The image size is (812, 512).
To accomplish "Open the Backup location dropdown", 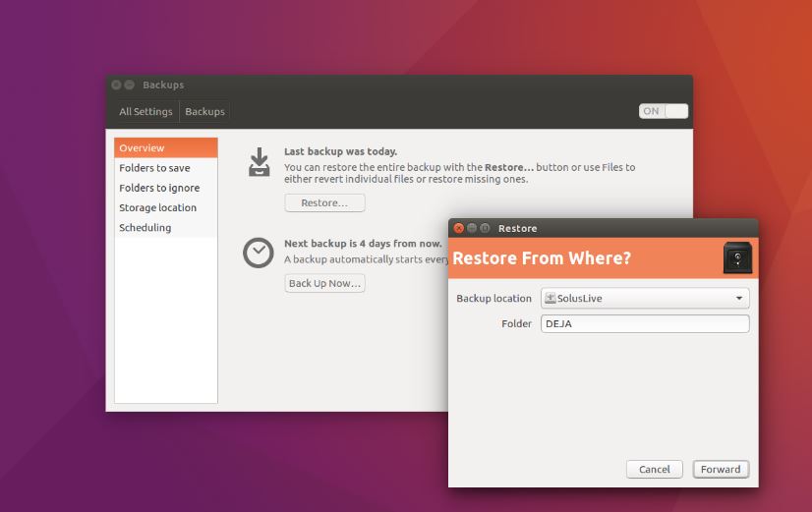I will pyautogui.click(x=645, y=298).
